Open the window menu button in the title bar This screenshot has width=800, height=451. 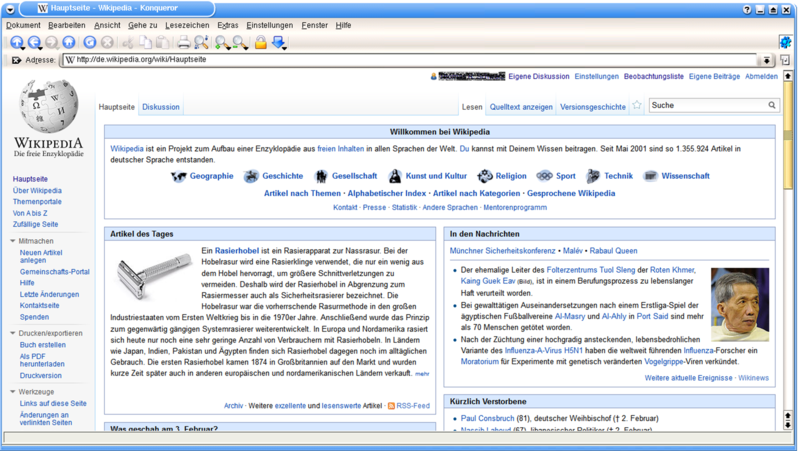coord(10,9)
